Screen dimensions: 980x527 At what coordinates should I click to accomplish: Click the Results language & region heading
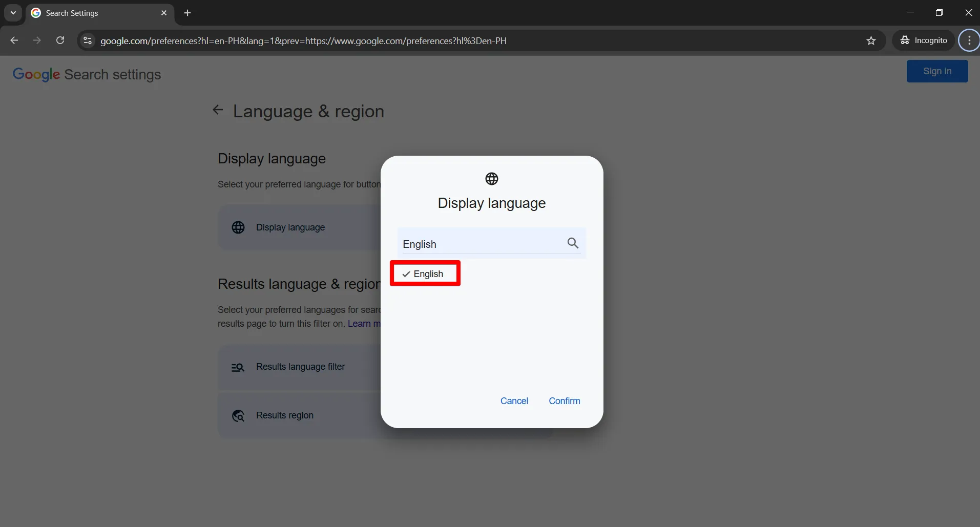point(299,284)
